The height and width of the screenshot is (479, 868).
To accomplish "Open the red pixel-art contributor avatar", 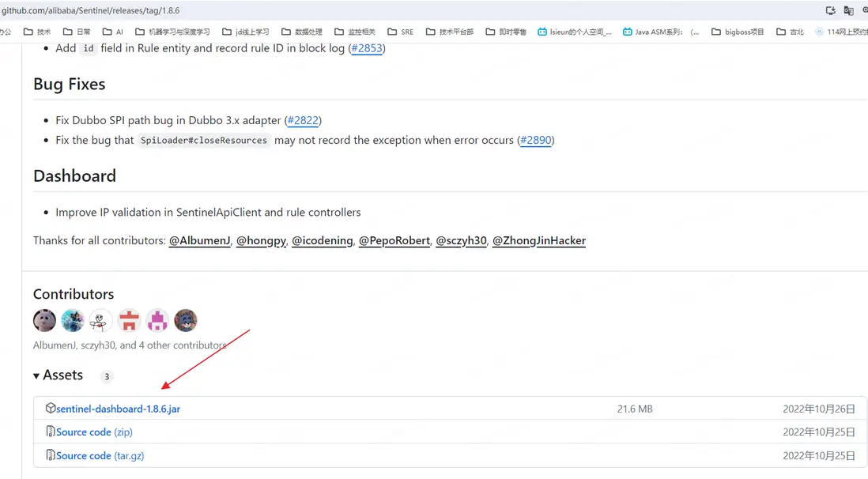I will coord(129,320).
